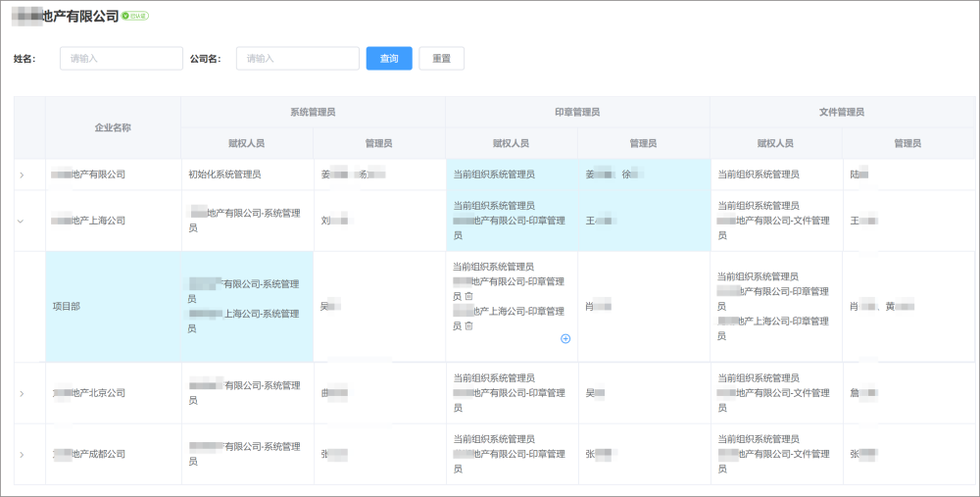Click the 系统管理员 group header

click(x=313, y=112)
